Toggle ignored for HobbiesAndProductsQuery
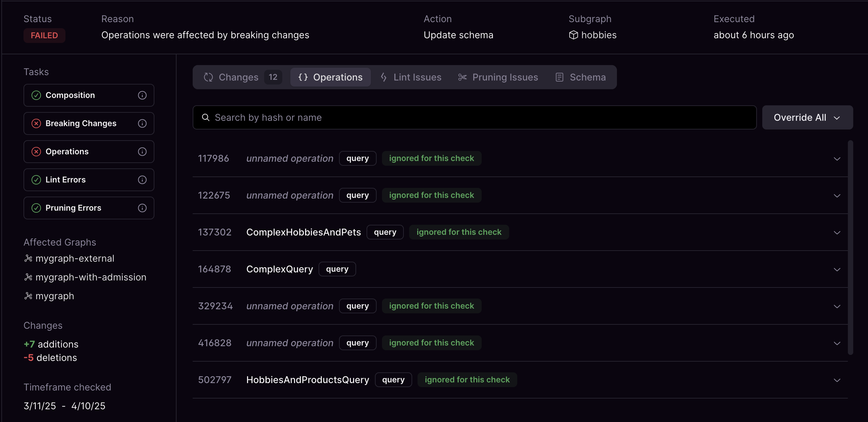This screenshot has width=868, height=422. point(467,379)
